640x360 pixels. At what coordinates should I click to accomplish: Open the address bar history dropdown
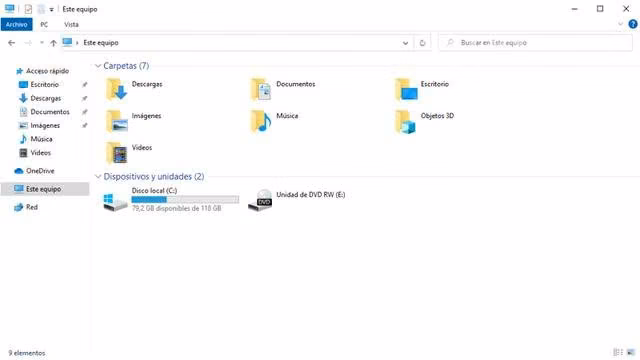click(405, 43)
